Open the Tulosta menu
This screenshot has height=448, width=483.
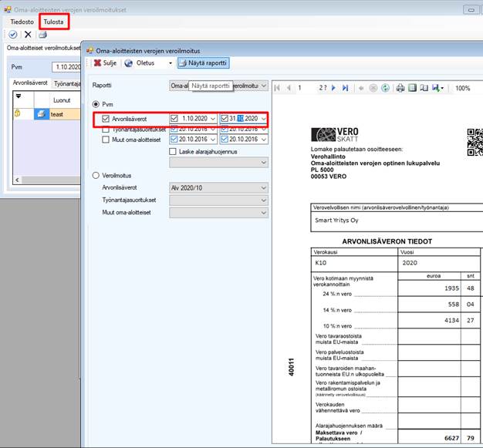coord(53,22)
